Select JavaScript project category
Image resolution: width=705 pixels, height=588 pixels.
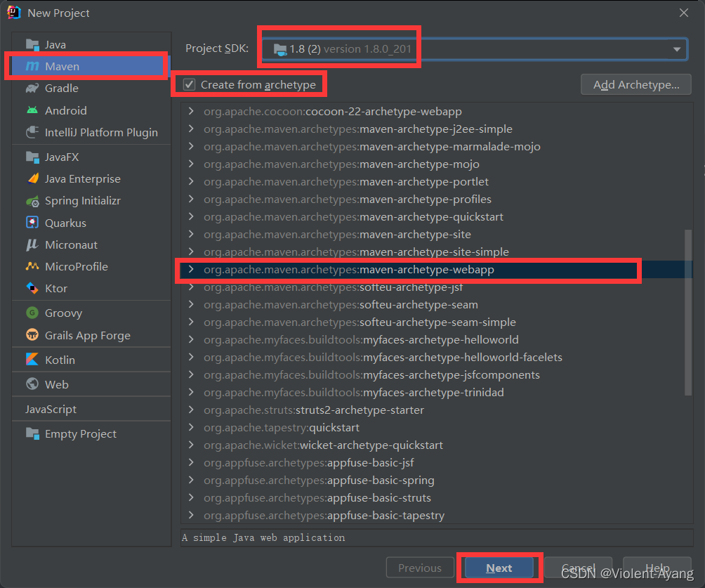pos(92,409)
